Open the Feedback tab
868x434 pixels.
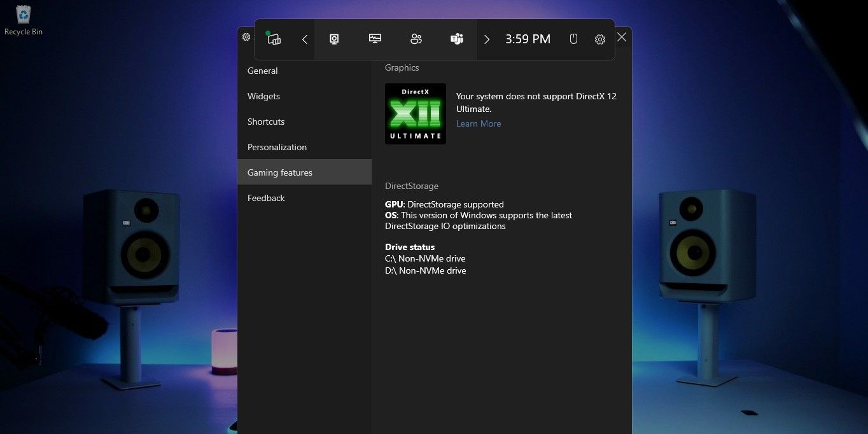pyautogui.click(x=266, y=198)
